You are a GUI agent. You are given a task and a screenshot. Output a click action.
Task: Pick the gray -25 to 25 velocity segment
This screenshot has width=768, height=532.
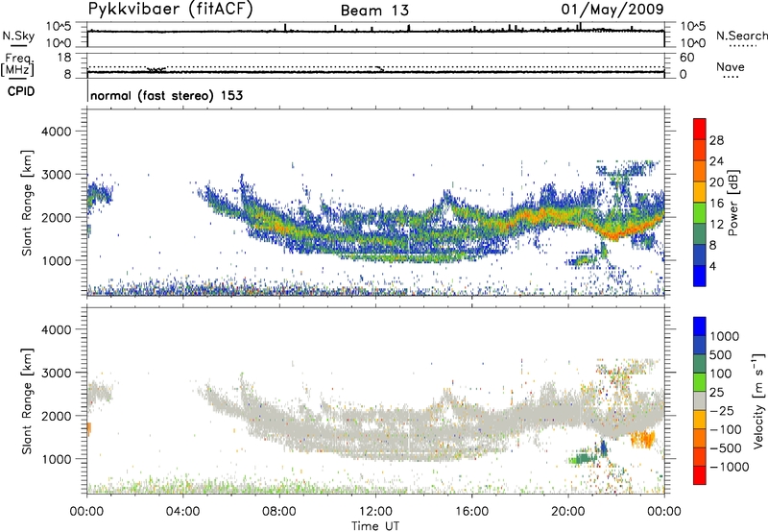(700, 400)
